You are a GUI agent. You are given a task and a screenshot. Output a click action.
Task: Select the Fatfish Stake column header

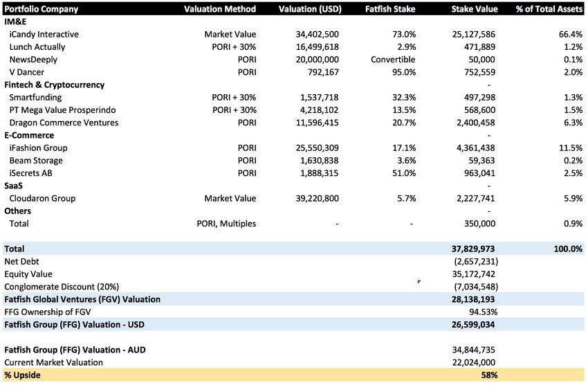390,9
